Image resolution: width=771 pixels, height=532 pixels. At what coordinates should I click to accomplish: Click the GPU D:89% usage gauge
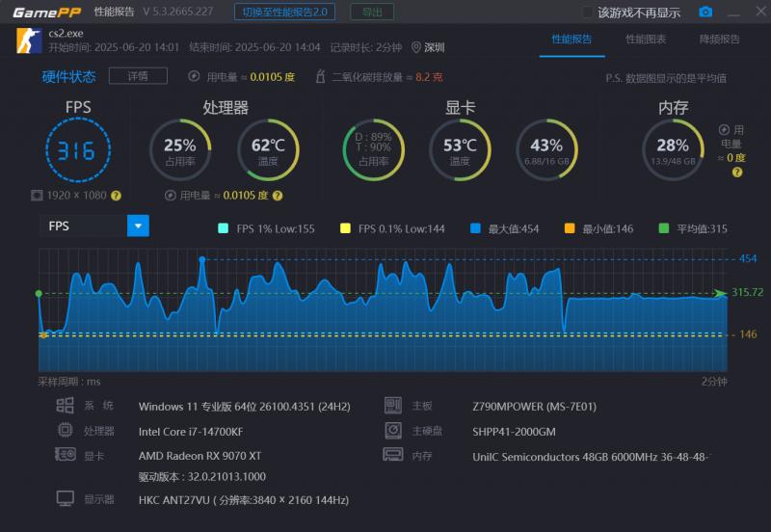[374, 150]
